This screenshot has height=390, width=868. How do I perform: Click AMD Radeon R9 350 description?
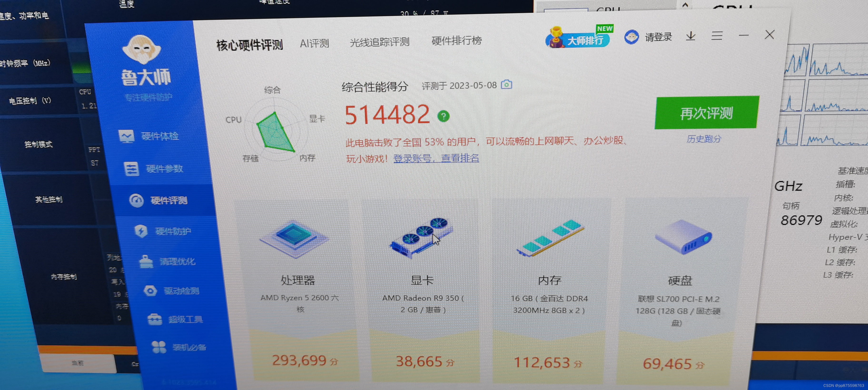tap(423, 304)
